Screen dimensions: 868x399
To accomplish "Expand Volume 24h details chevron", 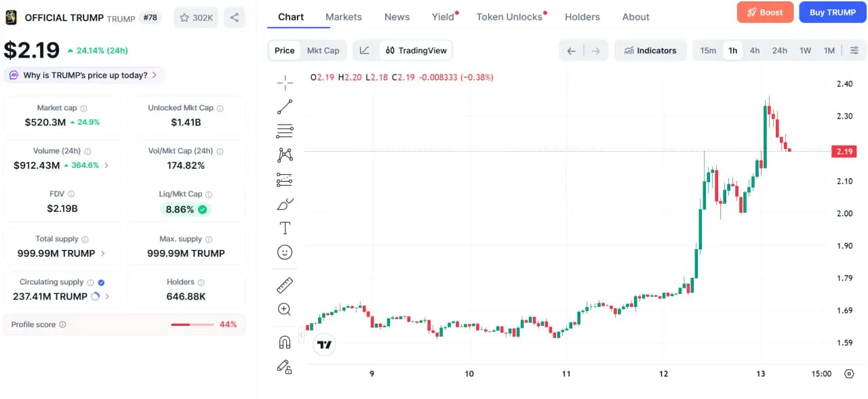I will (x=106, y=165).
